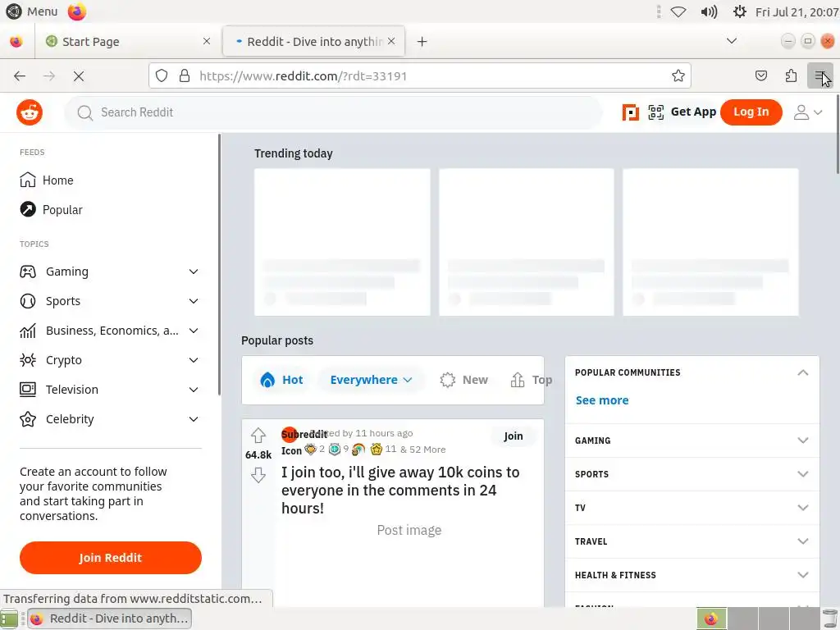The image size is (840, 630).
Task: Go back with the browser back arrow
Action: pyautogui.click(x=20, y=76)
